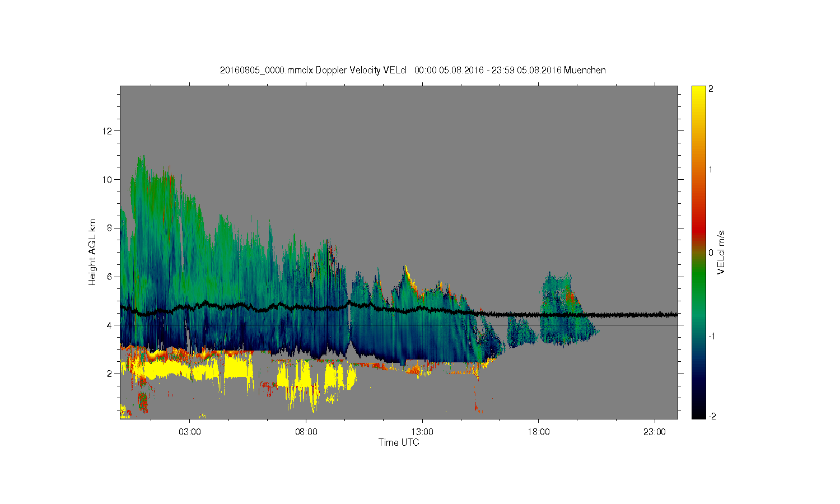Select the 8 km height axis label
Screen dimensions: 840x504
(x=109, y=228)
